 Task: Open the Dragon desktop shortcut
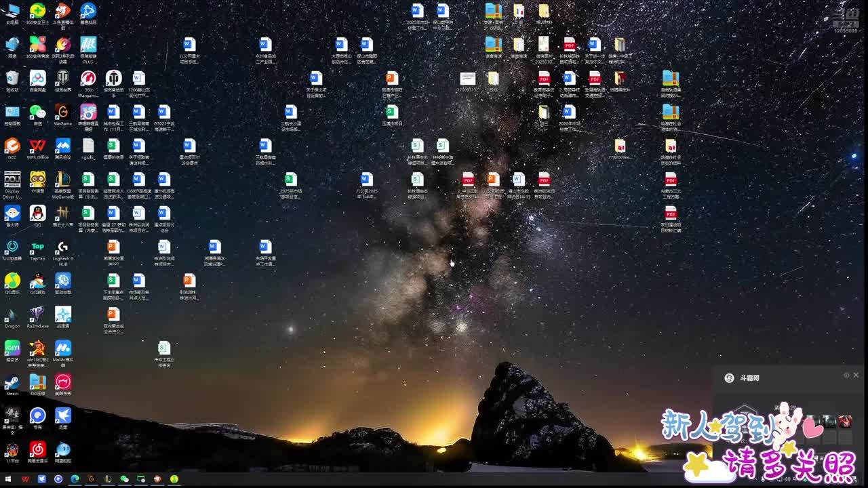12,315
